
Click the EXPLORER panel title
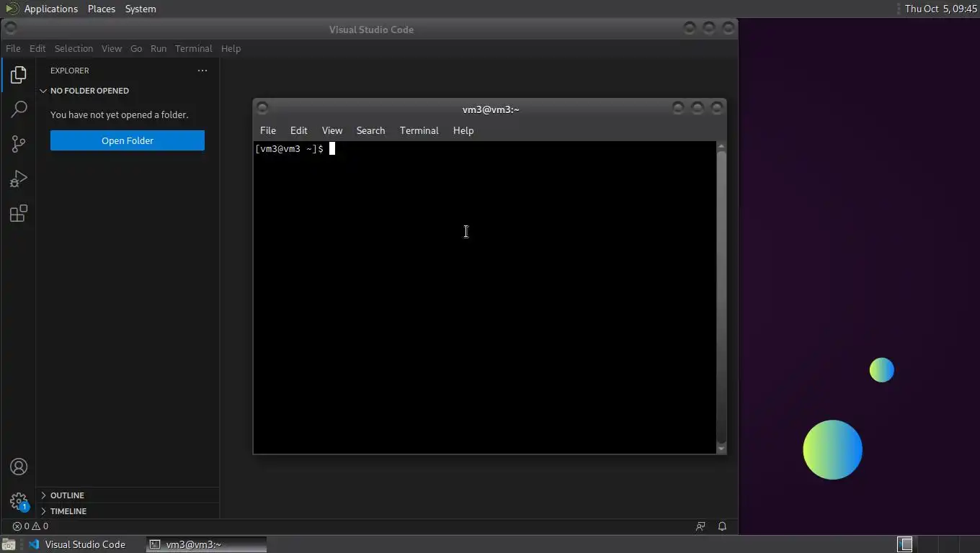pos(70,71)
